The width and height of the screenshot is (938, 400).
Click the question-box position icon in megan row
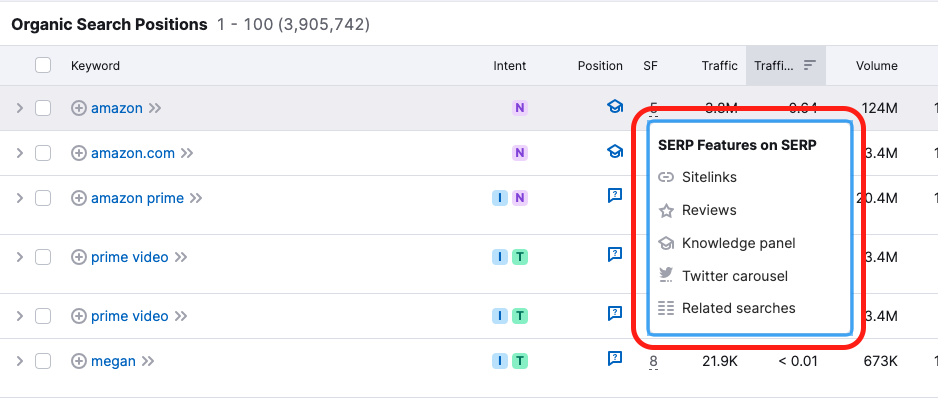(615, 359)
